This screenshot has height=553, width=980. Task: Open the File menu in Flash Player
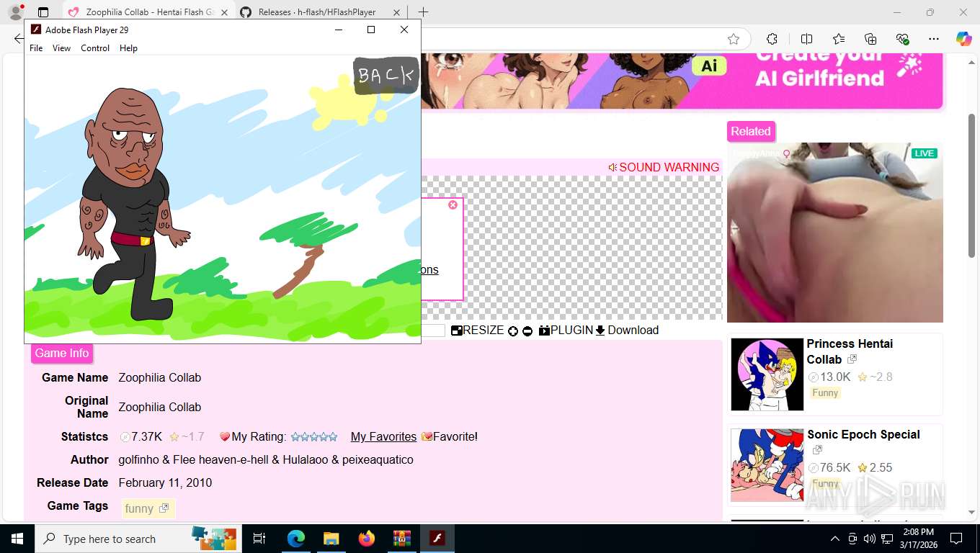click(x=36, y=48)
